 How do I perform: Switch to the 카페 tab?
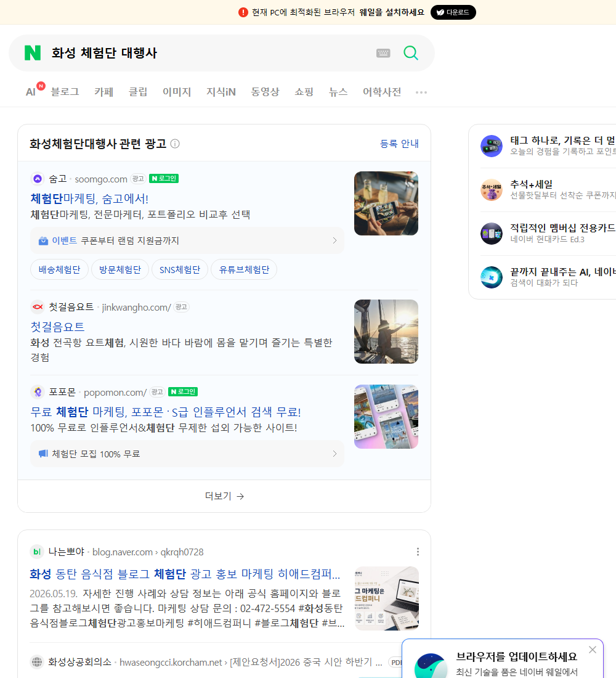point(103,92)
